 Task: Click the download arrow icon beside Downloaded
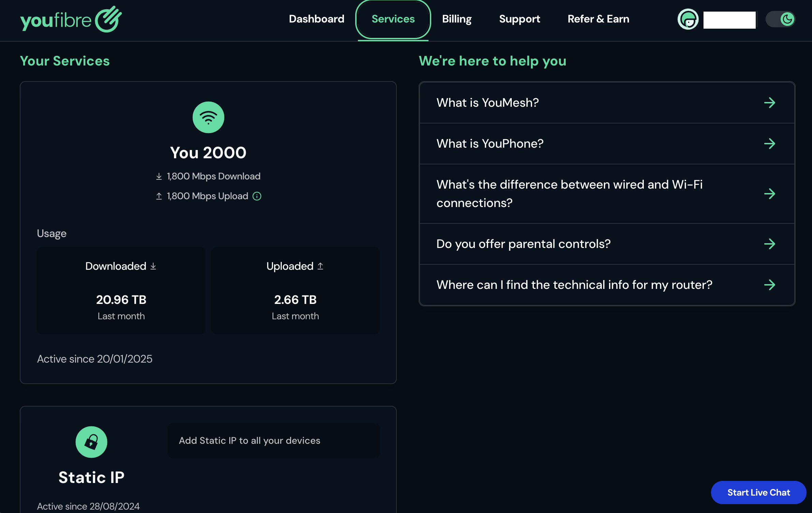pyautogui.click(x=153, y=266)
